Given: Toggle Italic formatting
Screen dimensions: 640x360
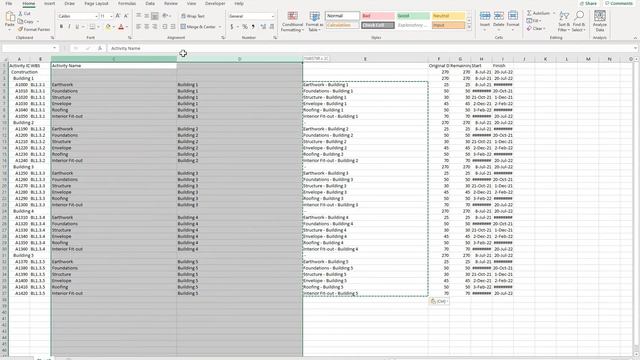Looking at the screenshot, I should [x=69, y=27].
